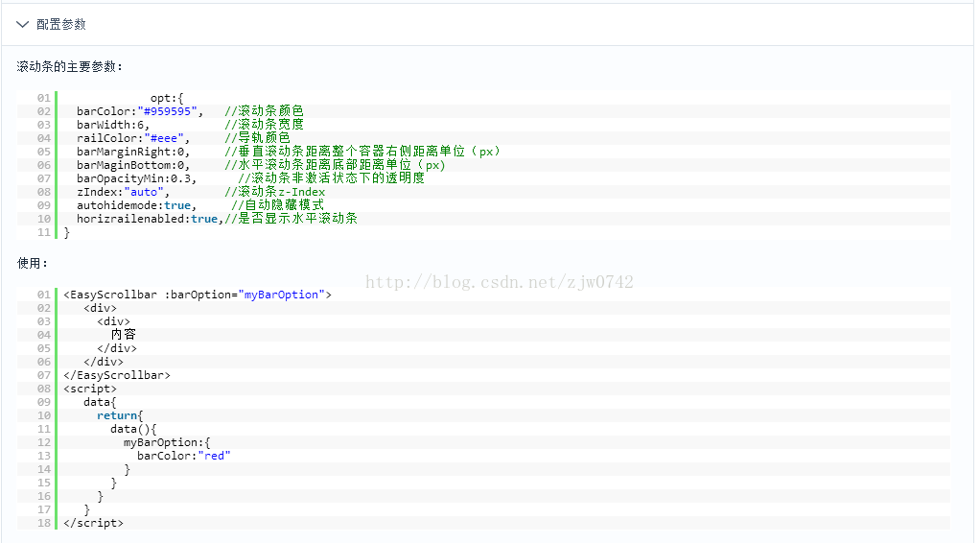The height and width of the screenshot is (543, 980).
Task: Click line number 18 in second code block
Action: 44,523
